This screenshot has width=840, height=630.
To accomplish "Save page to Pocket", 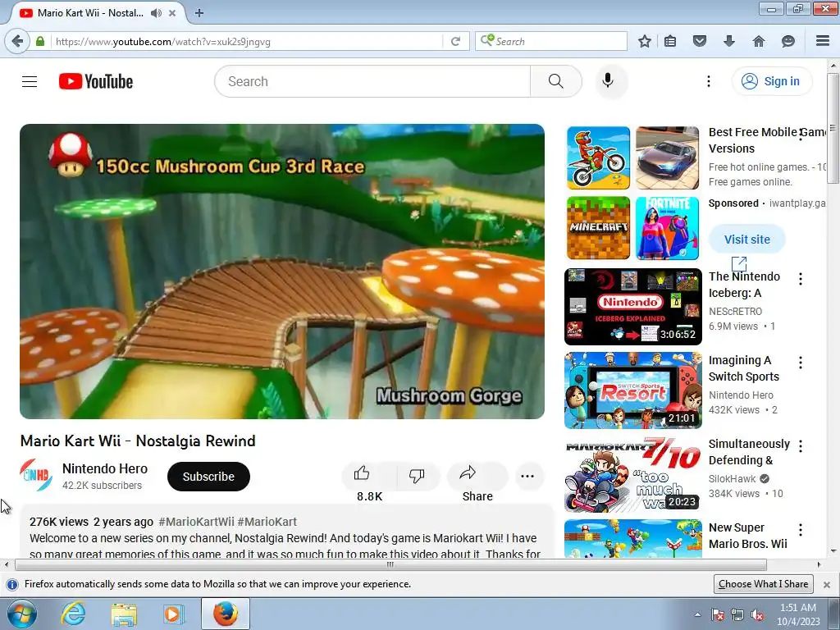I will [700, 41].
